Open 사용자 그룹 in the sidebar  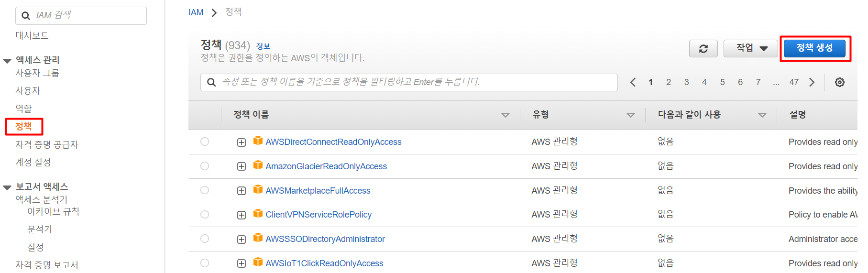point(37,73)
